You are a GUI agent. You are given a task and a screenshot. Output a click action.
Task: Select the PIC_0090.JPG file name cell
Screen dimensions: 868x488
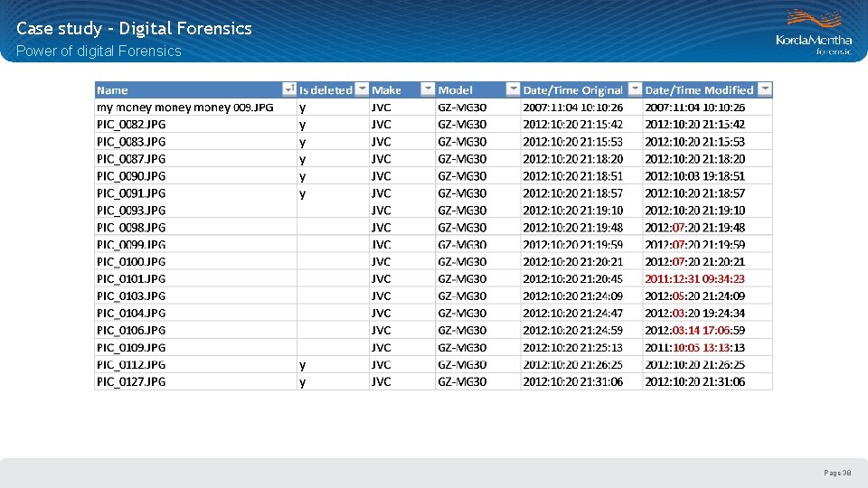195,176
